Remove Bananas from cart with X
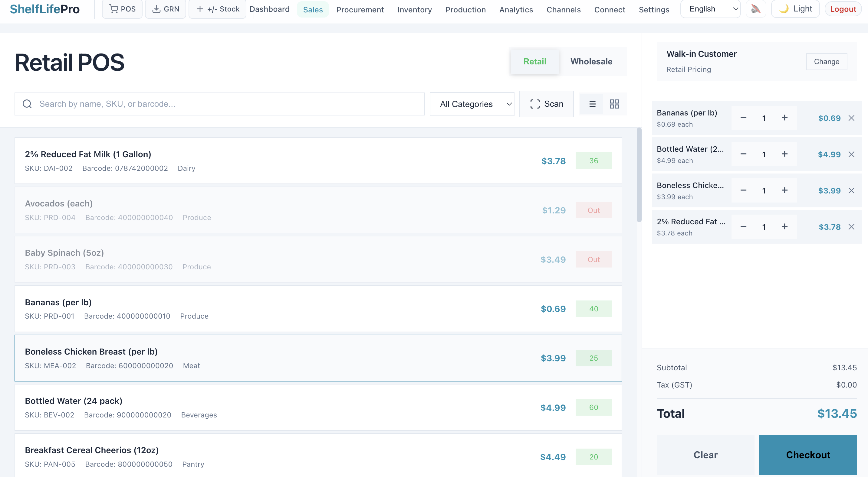Viewport: 868px width, 477px height. 851,118
